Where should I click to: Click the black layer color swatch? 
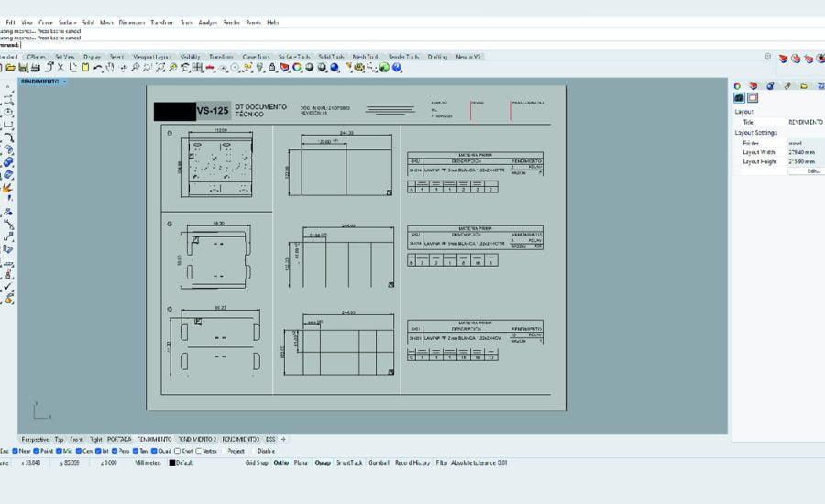[x=171, y=463]
